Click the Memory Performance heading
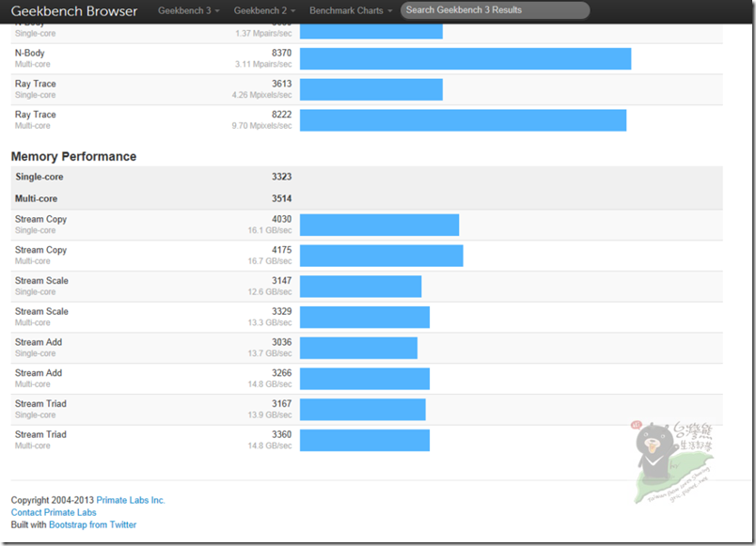 73,157
